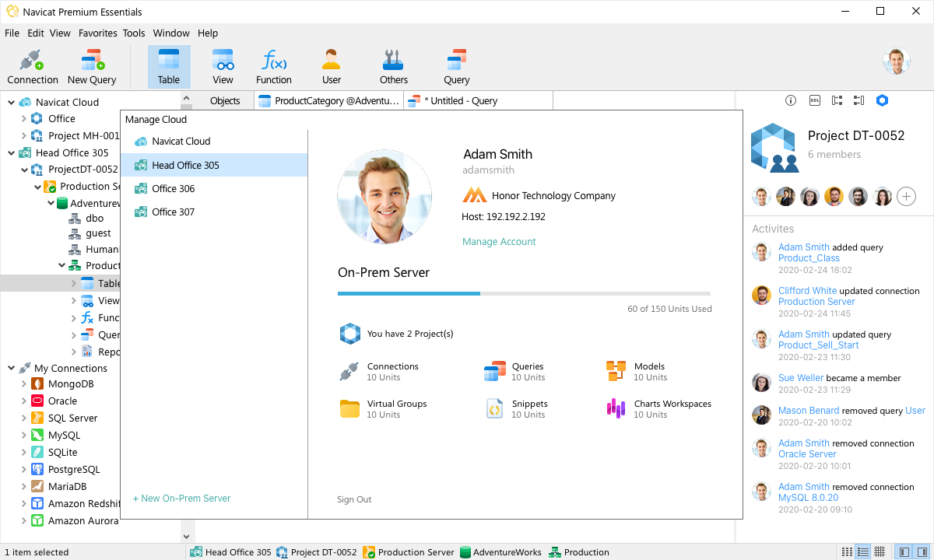Expand the Oracle connection node
The width and height of the screenshot is (934, 560).
(x=23, y=401)
